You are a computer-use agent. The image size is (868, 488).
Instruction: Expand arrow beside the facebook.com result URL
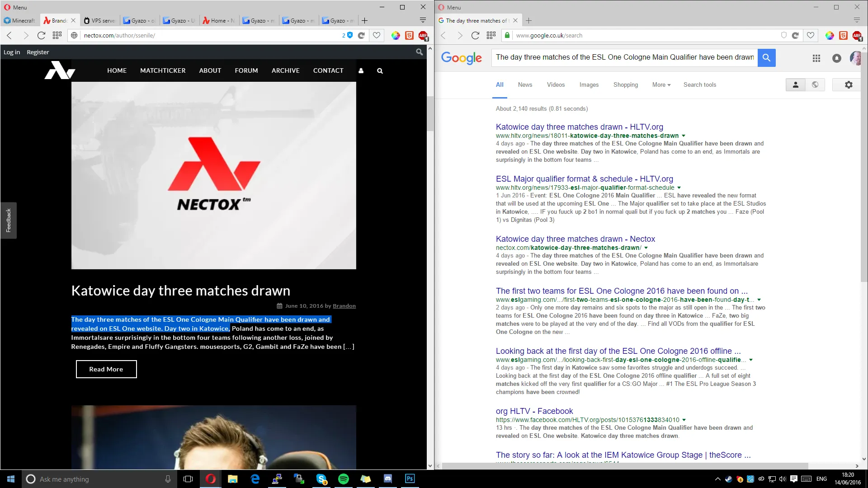(x=684, y=420)
